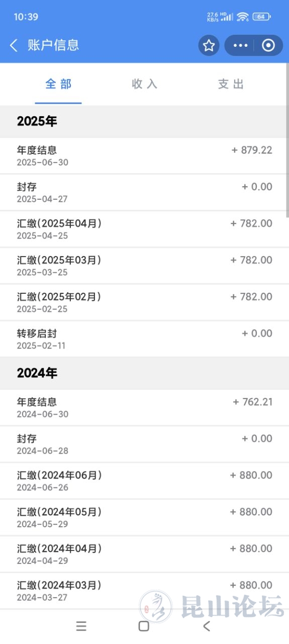Image resolution: width=289 pixels, height=644 pixels.
Task: Open 年度结息 entry dated 2025-06-30
Action: coord(144,155)
